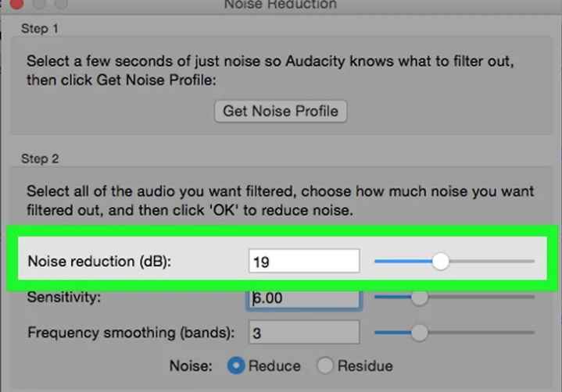Click the Reduce option label text
Image resolution: width=562 pixels, height=392 pixels.
pos(274,366)
